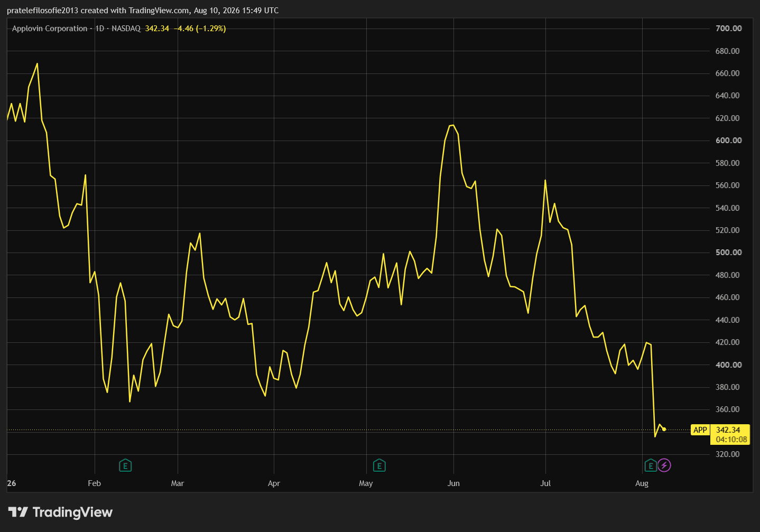Select the 1D interval in the legend
The width and height of the screenshot is (760, 532).
[99, 29]
